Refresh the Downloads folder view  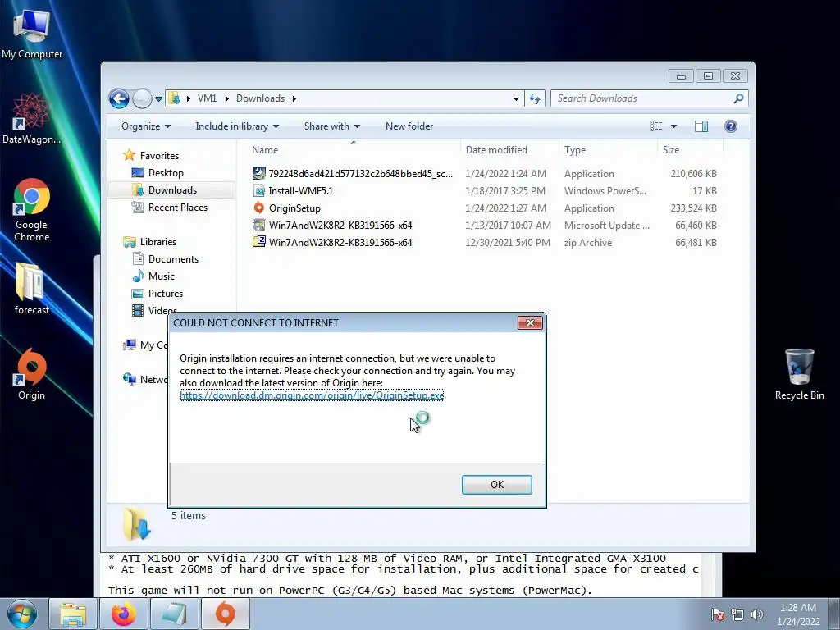click(535, 98)
